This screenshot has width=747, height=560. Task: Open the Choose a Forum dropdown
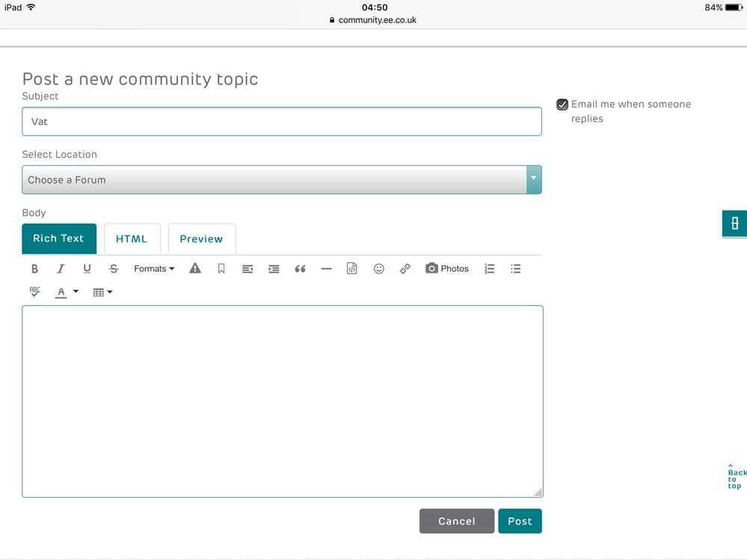pos(281,180)
